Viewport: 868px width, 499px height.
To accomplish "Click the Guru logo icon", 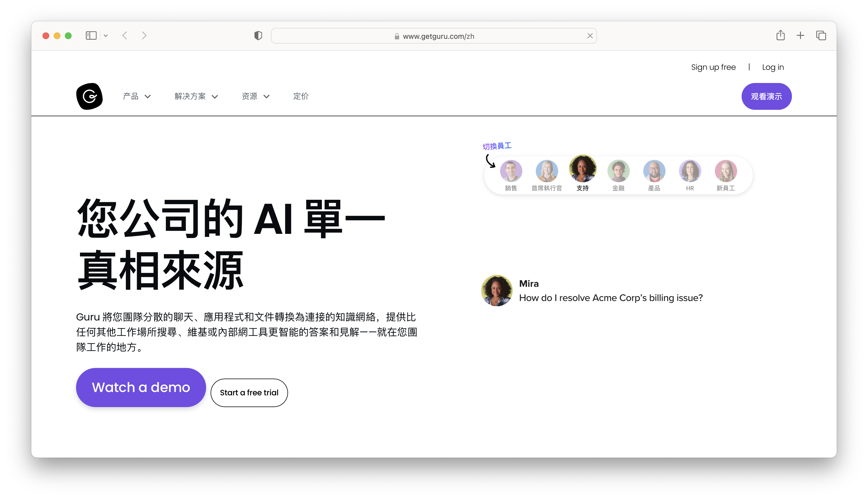I will pyautogui.click(x=89, y=96).
